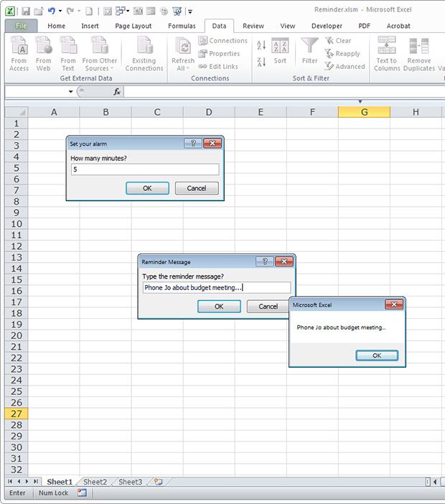This screenshot has width=445, height=504.
Task: Switch to the Page Layout tab
Action: [x=133, y=26]
